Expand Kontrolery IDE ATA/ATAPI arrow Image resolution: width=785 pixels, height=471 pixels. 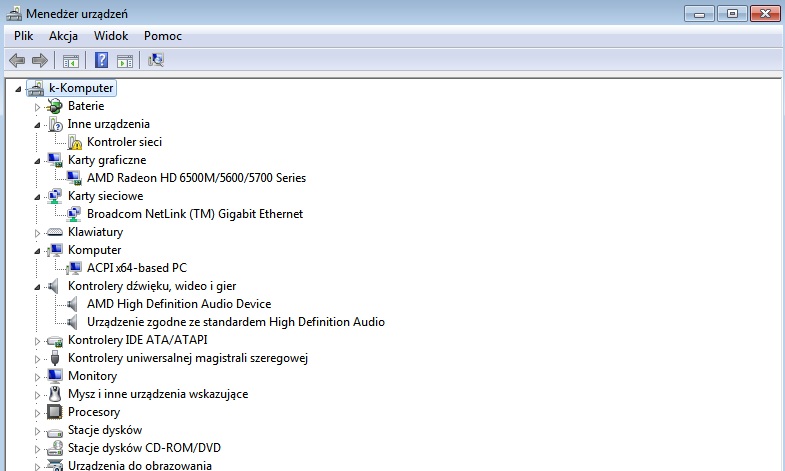click(37, 341)
